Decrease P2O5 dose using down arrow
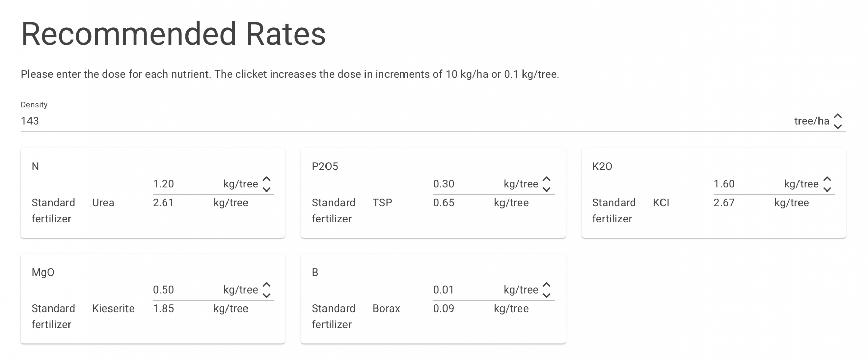This screenshot has width=868, height=361. coord(547,189)
